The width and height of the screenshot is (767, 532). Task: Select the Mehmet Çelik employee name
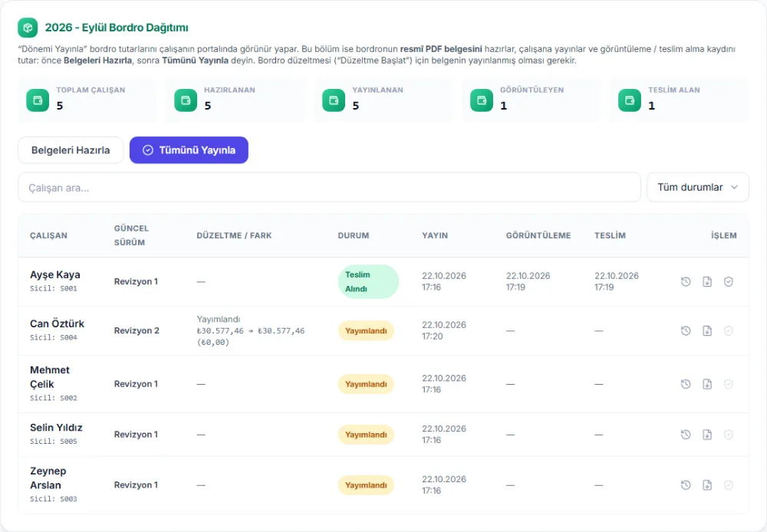[49, 377]
